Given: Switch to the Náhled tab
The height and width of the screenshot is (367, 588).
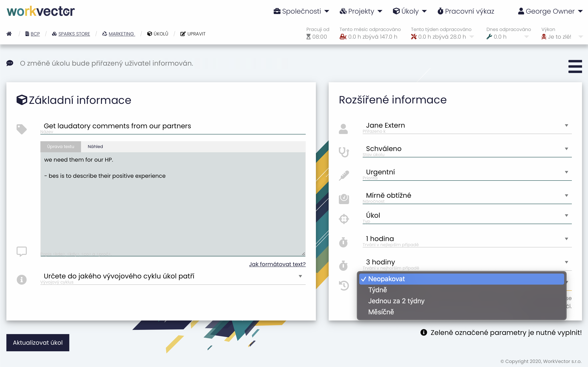Looking at the screenshot, I should coord(95,147).
